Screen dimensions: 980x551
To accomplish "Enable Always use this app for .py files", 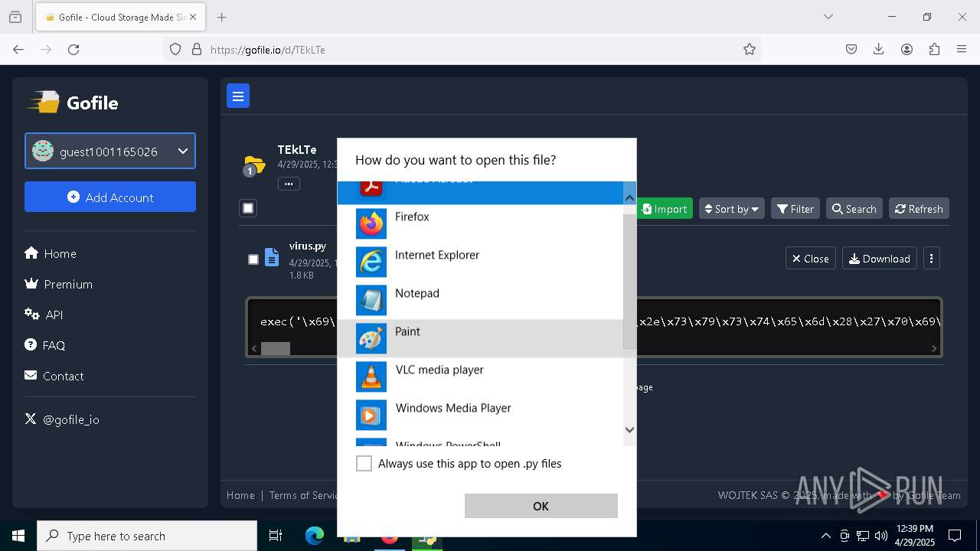I will [364, 464].
